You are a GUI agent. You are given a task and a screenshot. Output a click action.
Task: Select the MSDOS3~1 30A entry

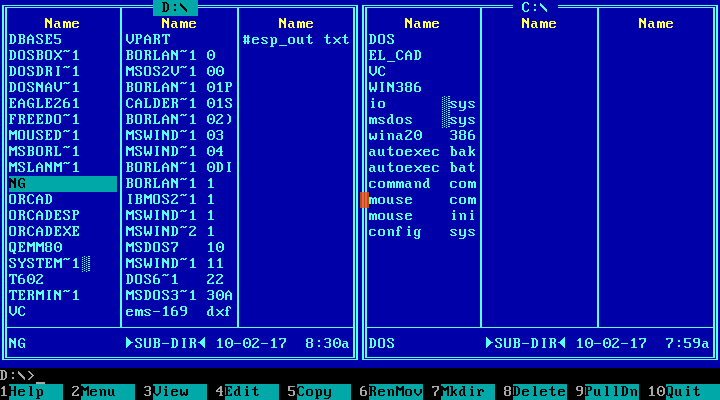click(180, 295)
